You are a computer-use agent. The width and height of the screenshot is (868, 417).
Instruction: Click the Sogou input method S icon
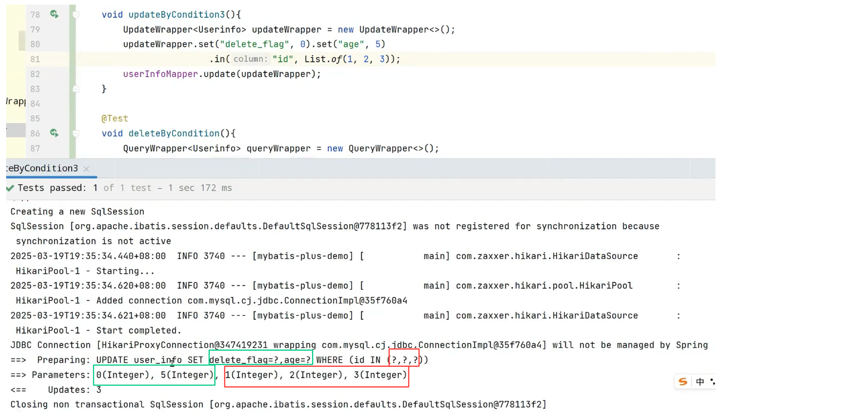pos(683,382)
